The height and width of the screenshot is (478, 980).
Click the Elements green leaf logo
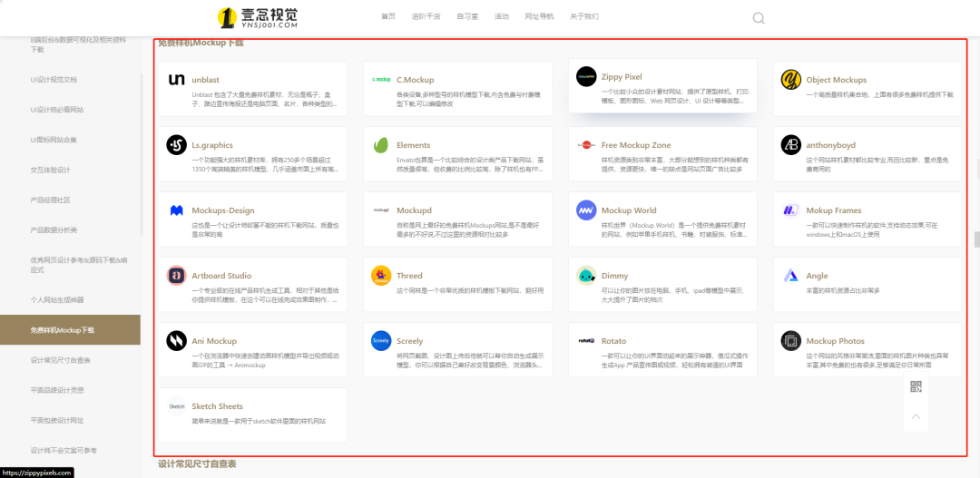pyautogui.click(x=381, y=145)
